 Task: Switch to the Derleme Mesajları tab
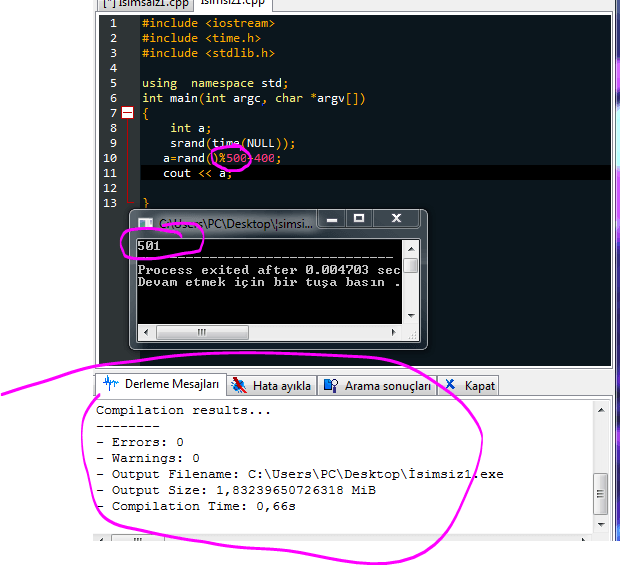tap(161, 384)
